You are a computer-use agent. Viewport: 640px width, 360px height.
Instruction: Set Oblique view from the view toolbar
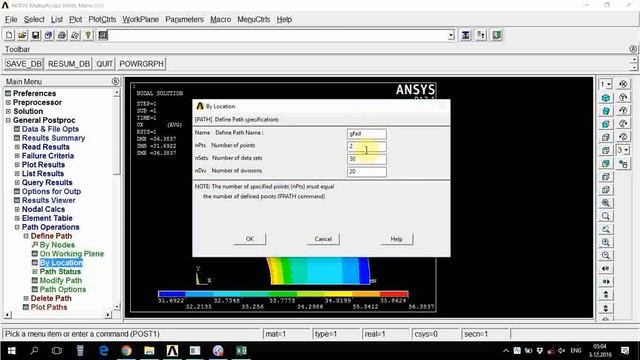click(606, 111)
